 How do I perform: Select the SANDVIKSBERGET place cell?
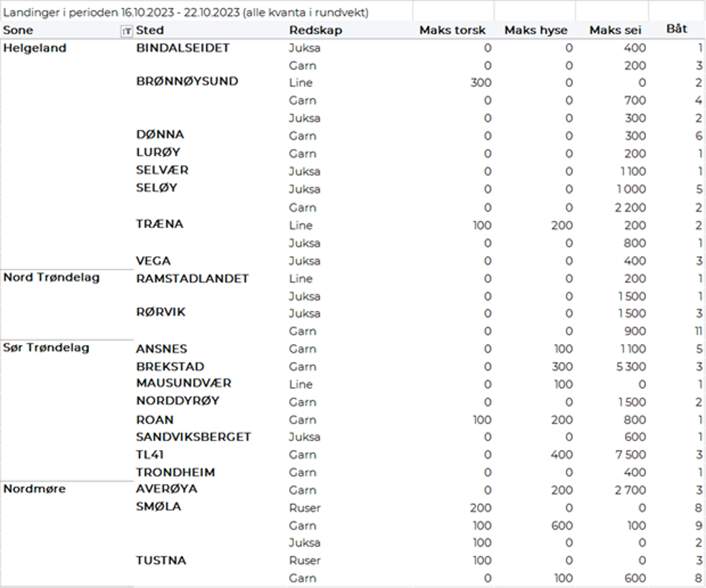tap(193, 437)
